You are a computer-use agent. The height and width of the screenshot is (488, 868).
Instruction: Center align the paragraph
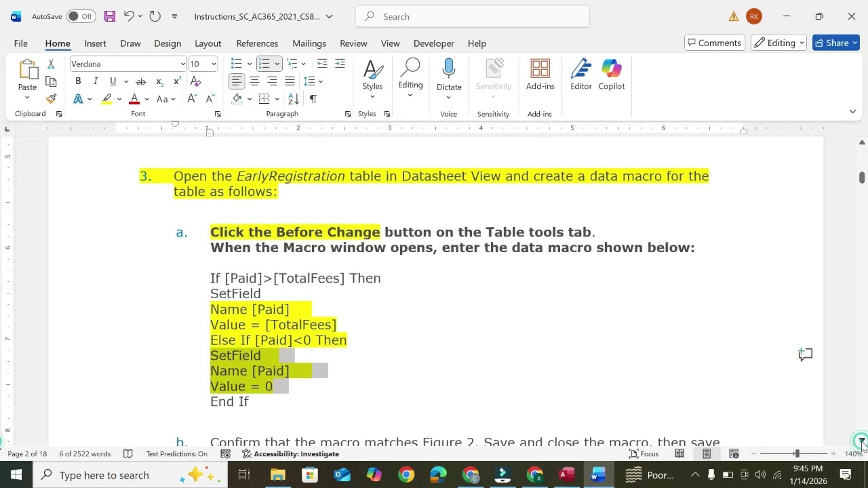[254, 81]
